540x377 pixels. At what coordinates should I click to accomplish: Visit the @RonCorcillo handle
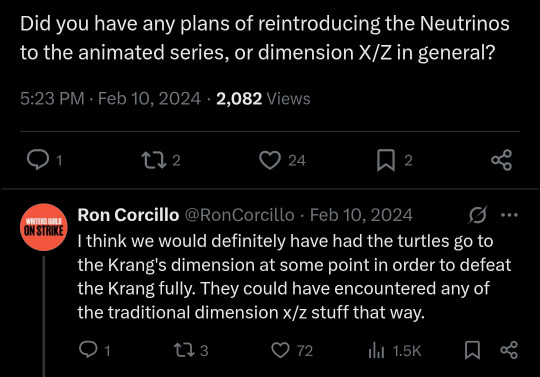click(x=240, y=215)
